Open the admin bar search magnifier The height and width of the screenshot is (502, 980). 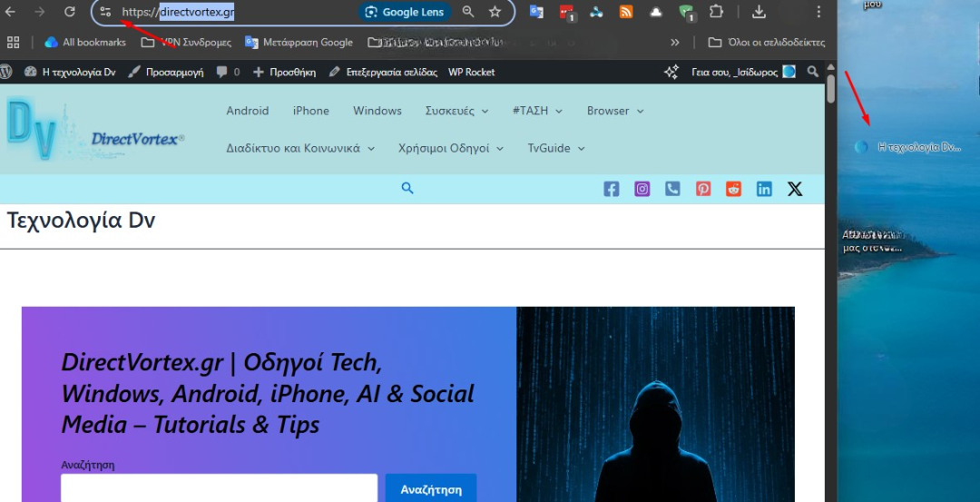(812, 72)
